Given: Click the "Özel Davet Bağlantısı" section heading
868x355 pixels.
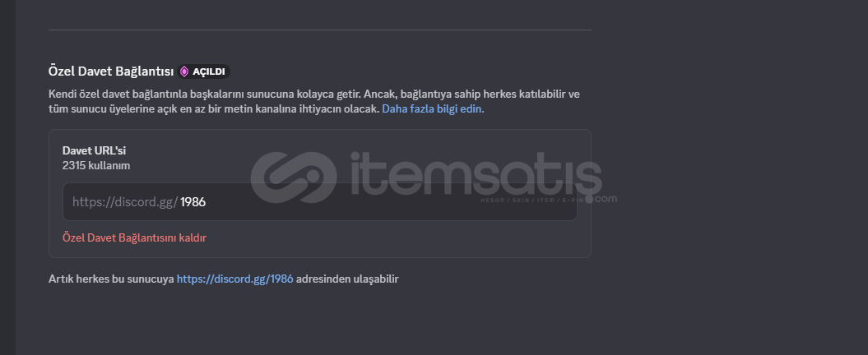Looking at the screenshot, I should pos(111,71).
